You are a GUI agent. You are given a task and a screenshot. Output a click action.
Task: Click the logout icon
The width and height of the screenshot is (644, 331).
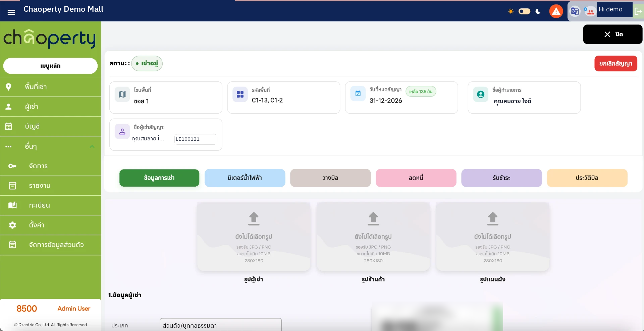[x=638, y=11]
